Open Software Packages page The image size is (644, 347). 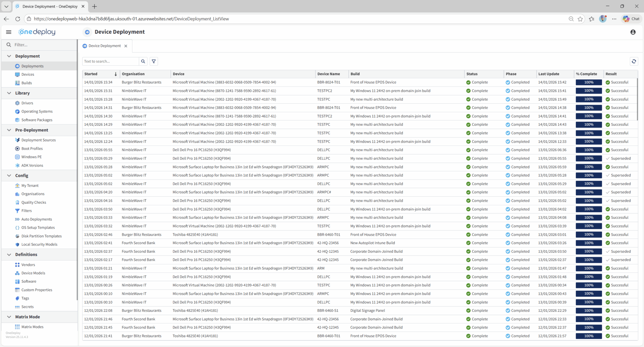[37, 120]
